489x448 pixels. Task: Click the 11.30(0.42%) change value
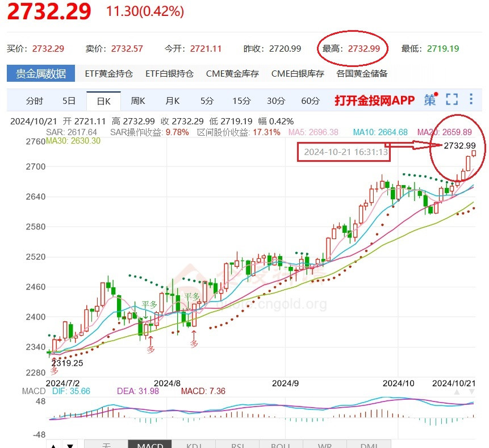click(x=145, y=11)
